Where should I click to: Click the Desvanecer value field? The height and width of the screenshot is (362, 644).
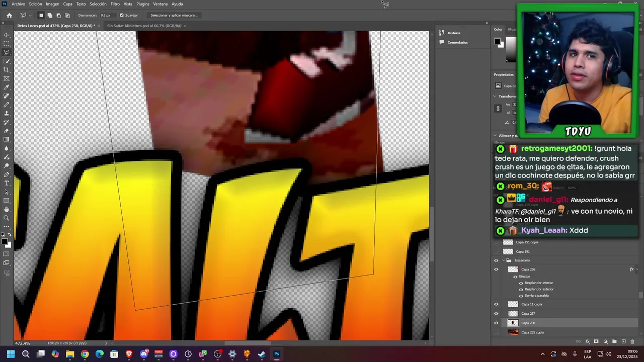click(107, 15)
